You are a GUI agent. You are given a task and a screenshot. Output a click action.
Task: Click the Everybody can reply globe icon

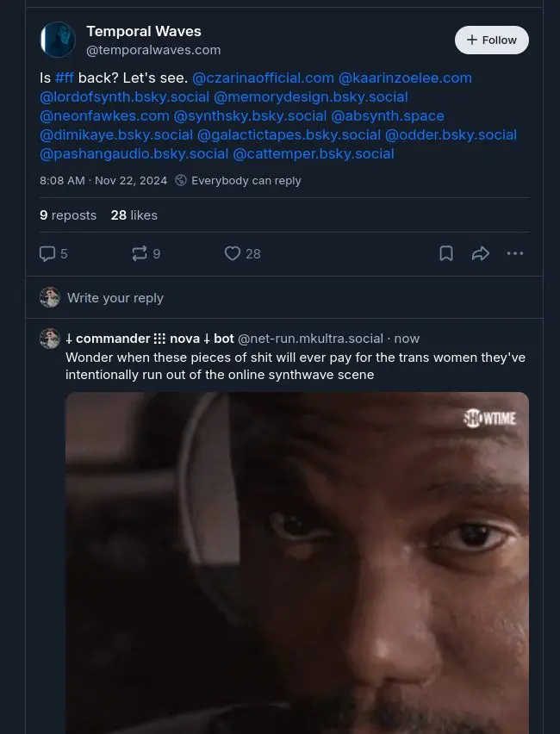tap(181, 181)
